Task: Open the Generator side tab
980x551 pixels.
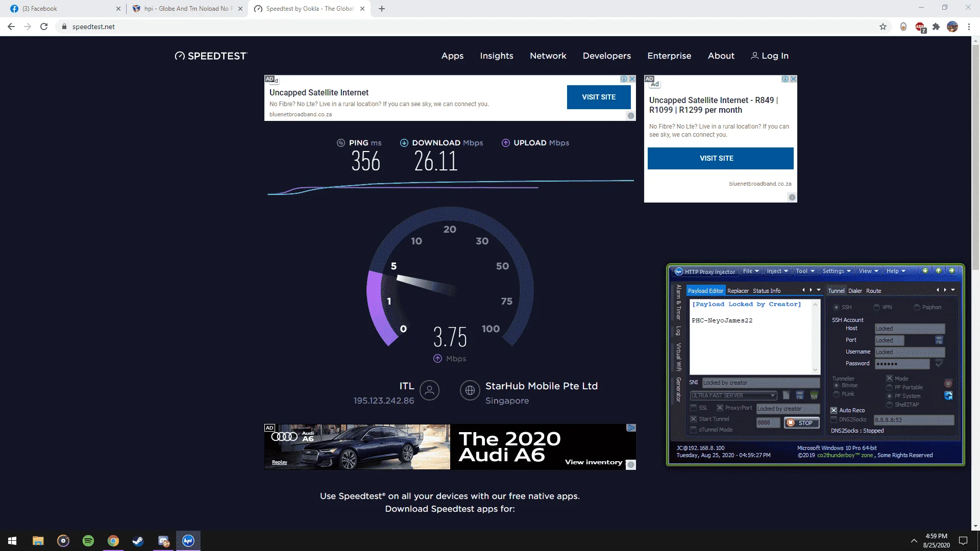Action: pos(678,389)
